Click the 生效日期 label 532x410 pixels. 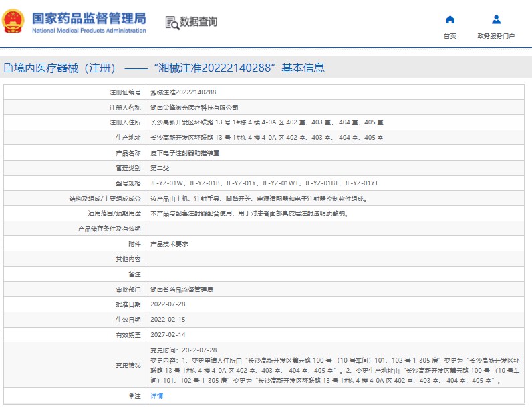pyautogui.click(x=128, y=320)
